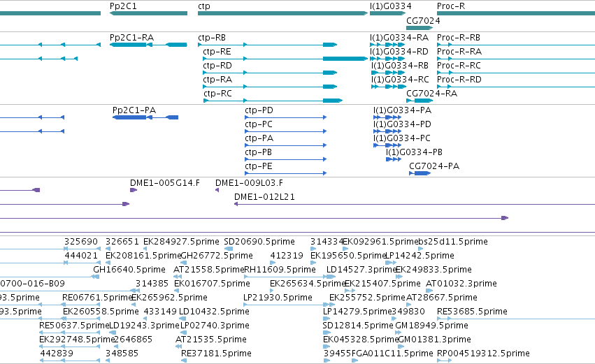
Task: Select clone DME1-012L21
Action: coord(264,197)
